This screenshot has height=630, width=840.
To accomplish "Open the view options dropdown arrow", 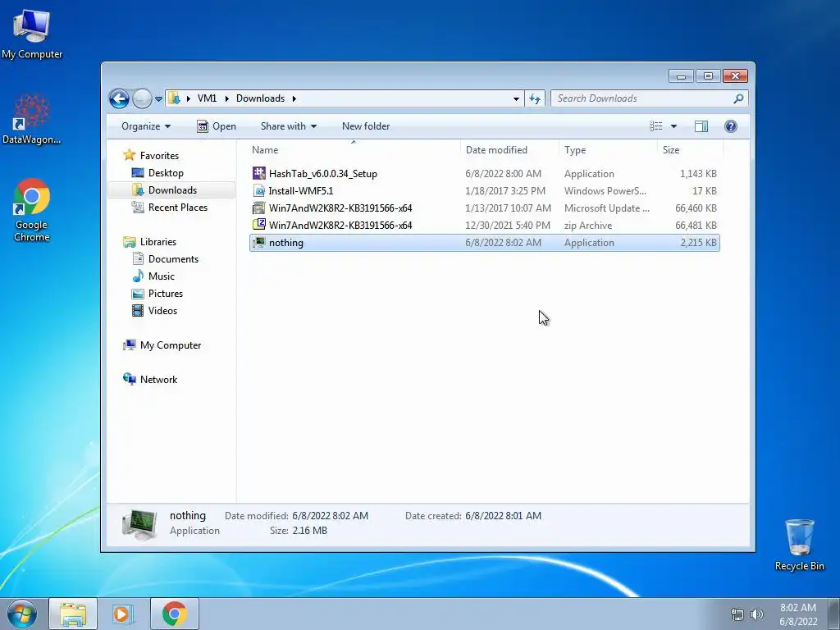I will (674, 126).
